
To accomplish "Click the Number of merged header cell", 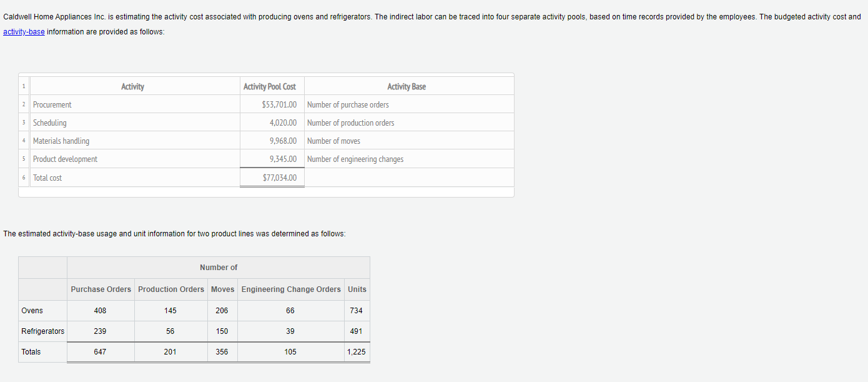I will coord(219,267).
